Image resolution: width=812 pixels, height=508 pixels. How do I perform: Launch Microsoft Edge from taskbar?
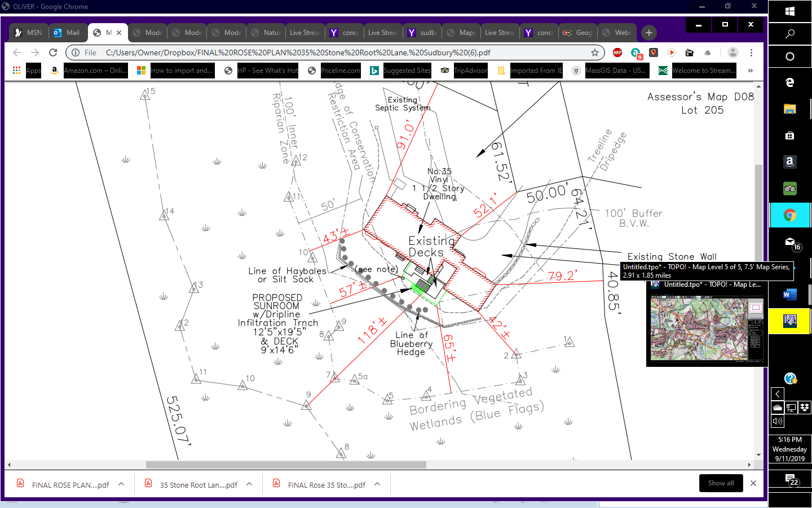tap(790, 82)
